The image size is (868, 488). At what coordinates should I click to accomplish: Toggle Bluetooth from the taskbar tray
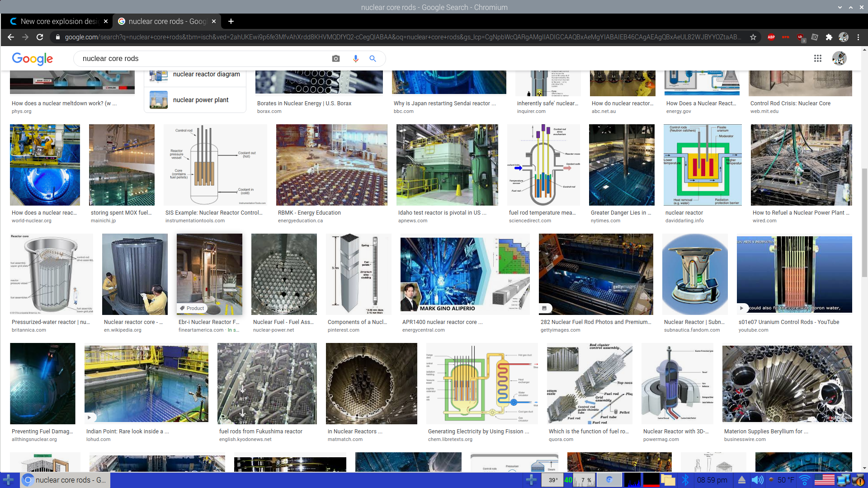tap(685, 480)
